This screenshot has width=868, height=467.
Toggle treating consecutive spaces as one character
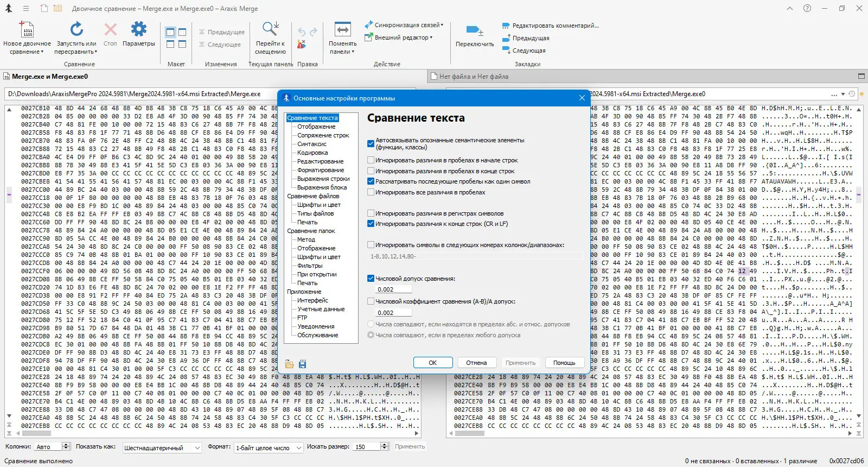tap(371, 181)
